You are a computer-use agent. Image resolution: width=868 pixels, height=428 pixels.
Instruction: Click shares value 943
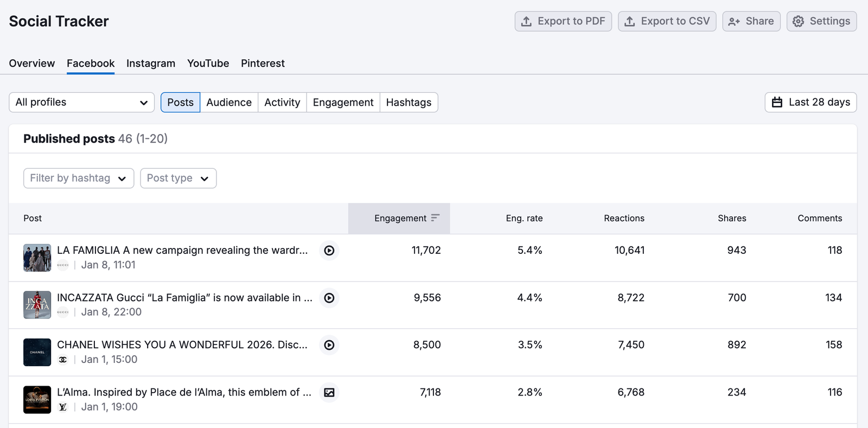coord(737,250)
